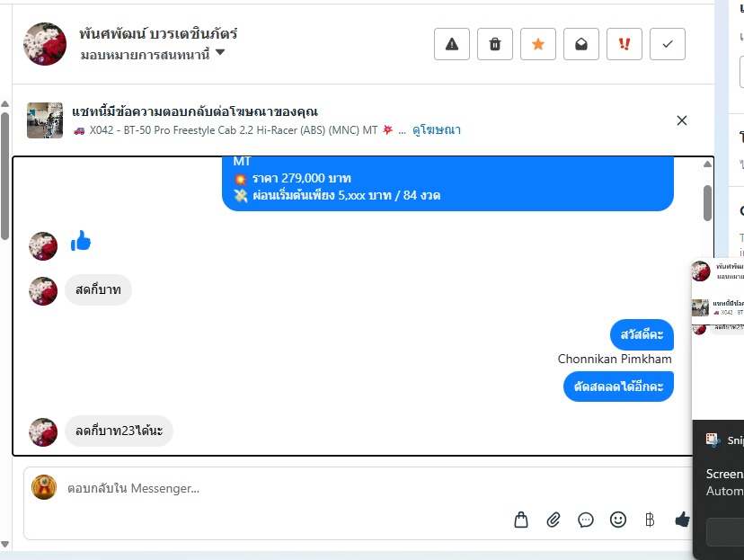The width and height of the screenshot is (744, 560).
Task: Open saved replies speech bubble icon
Action: (586, 520)
